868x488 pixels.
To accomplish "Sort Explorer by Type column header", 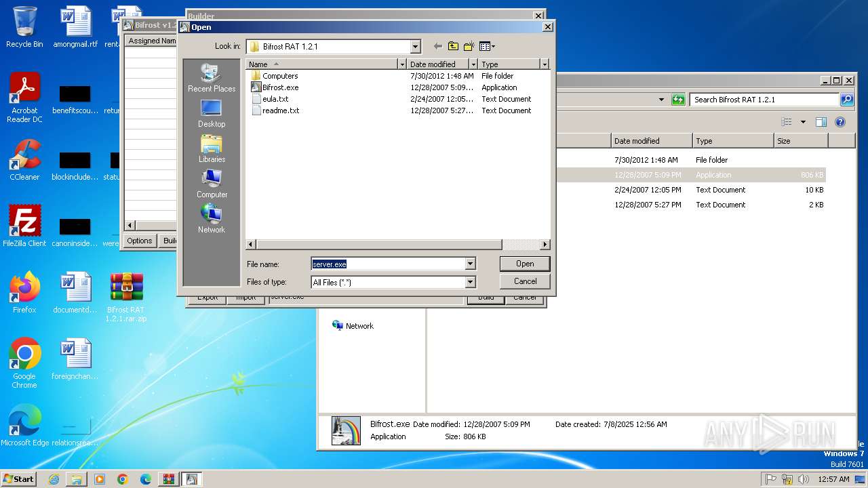I will click(733, 141).
